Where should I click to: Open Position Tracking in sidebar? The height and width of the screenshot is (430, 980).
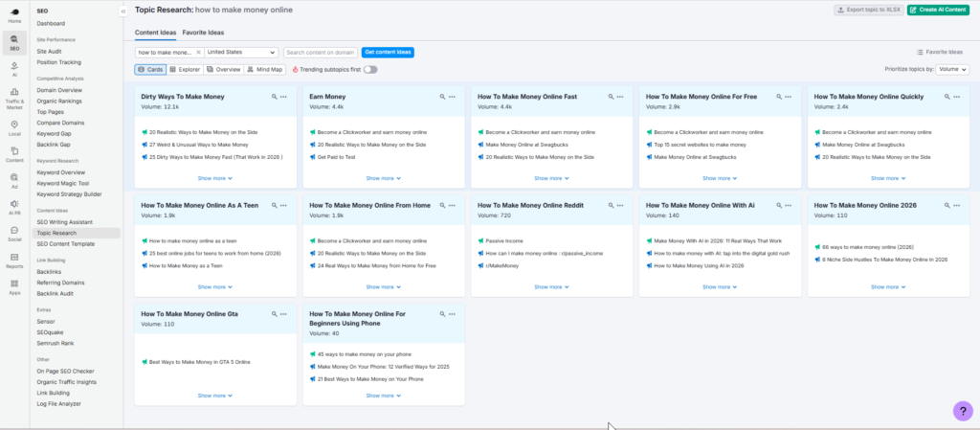(x=58, y=62)
